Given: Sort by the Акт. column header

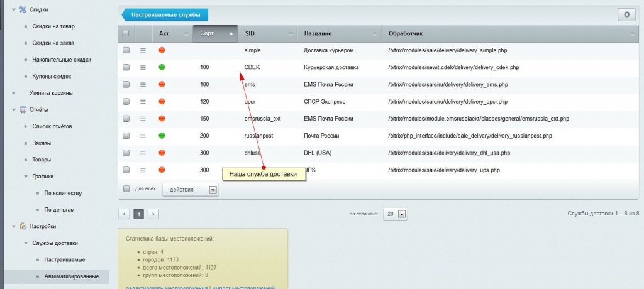Looking at the screenshot, I should tap(172, 34).
